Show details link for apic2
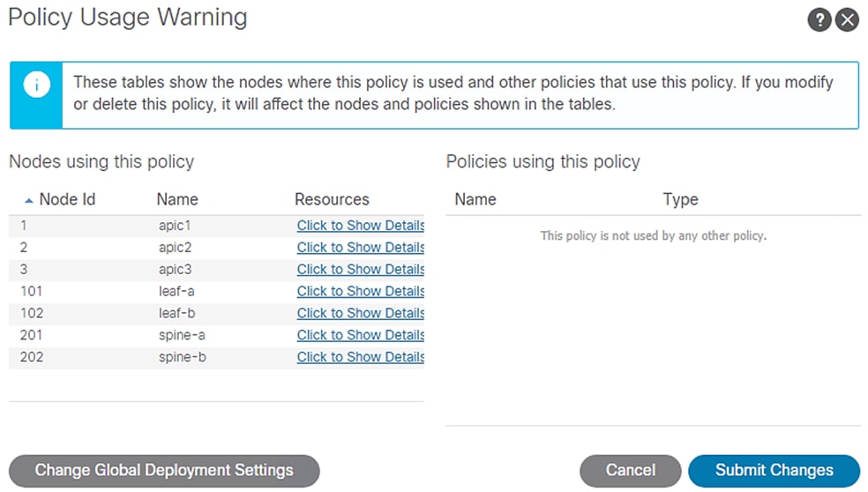This screenshot has height=492, width=868. tap(360, 248)
